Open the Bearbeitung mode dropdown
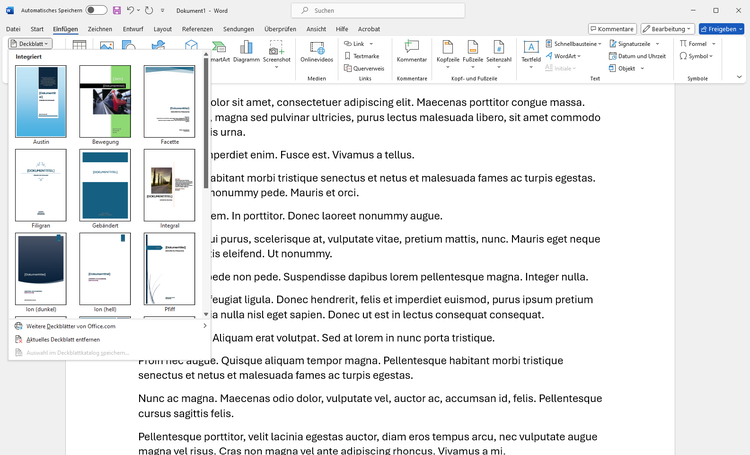Screen dimensions: 750x455 pyautogui.click(x=668, y=29)
